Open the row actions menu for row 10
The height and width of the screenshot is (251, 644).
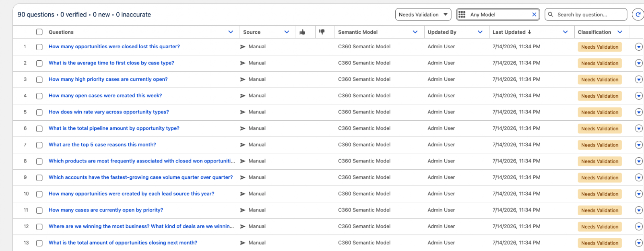(x=638, y=194)
